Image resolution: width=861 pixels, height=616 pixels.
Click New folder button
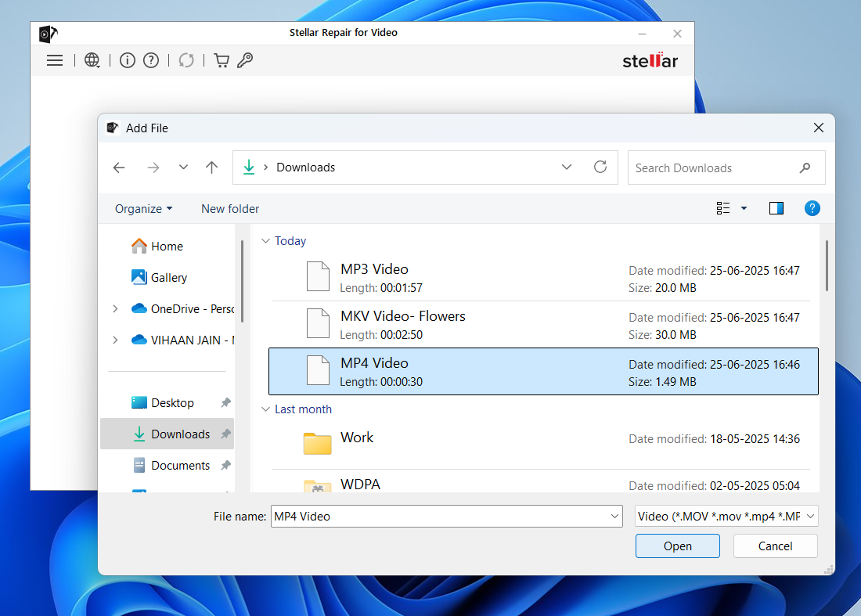click(230, 209)
